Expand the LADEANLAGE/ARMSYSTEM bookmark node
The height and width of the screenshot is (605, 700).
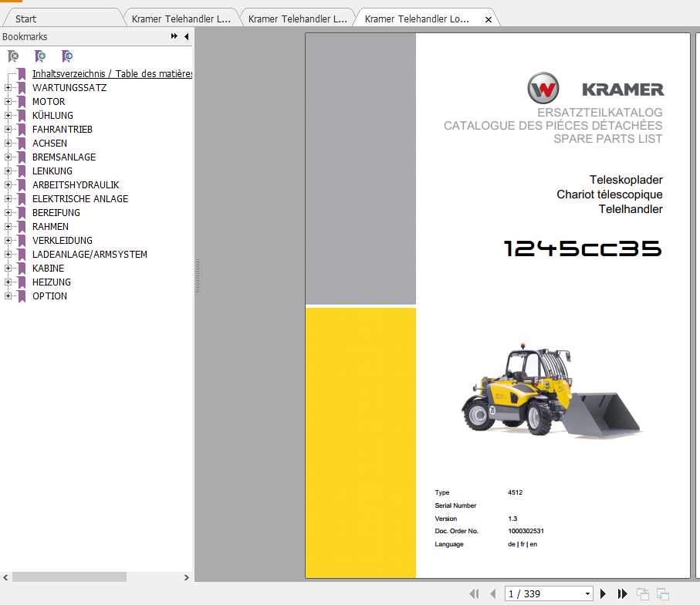(x=8, y=254)
